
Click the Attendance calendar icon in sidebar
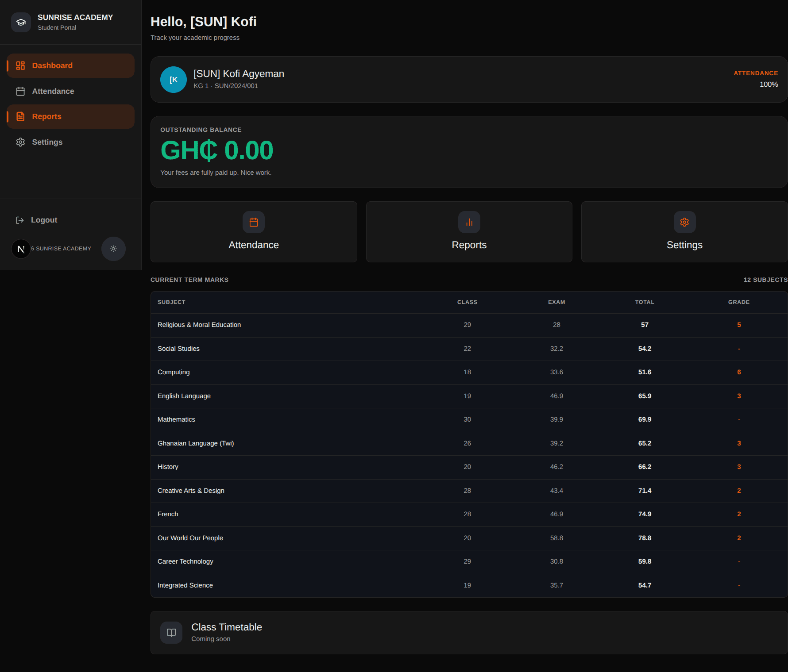pyautogui.click(x=20, y=91)
